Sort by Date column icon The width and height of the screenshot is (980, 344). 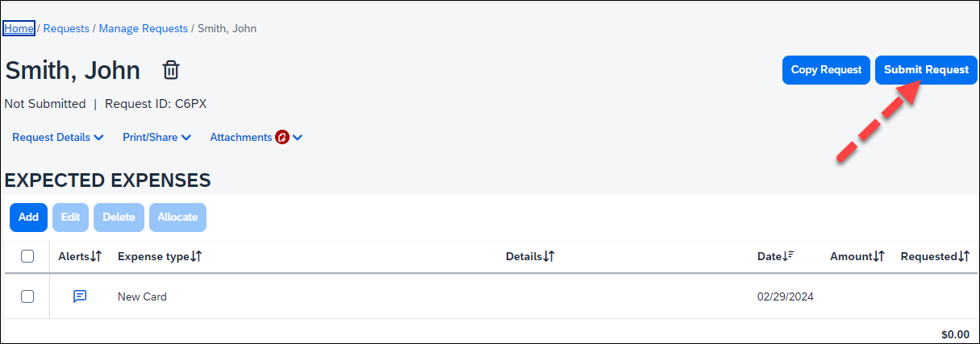pos(789,256)
